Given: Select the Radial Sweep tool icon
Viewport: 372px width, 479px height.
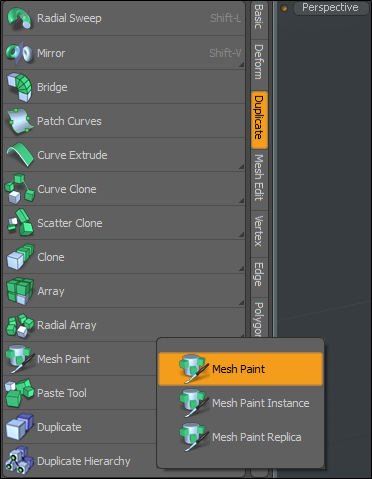Looking at the screenshot, I should tap(19, 18).
